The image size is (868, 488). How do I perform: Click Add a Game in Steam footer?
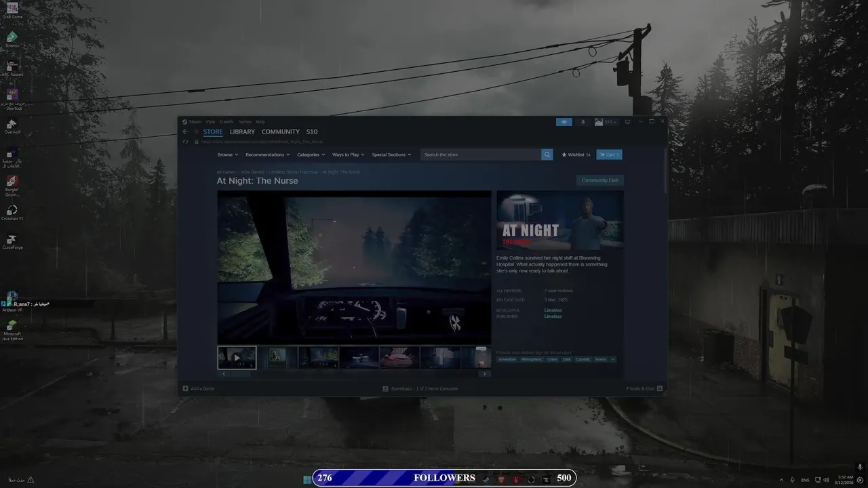point(198,388)
